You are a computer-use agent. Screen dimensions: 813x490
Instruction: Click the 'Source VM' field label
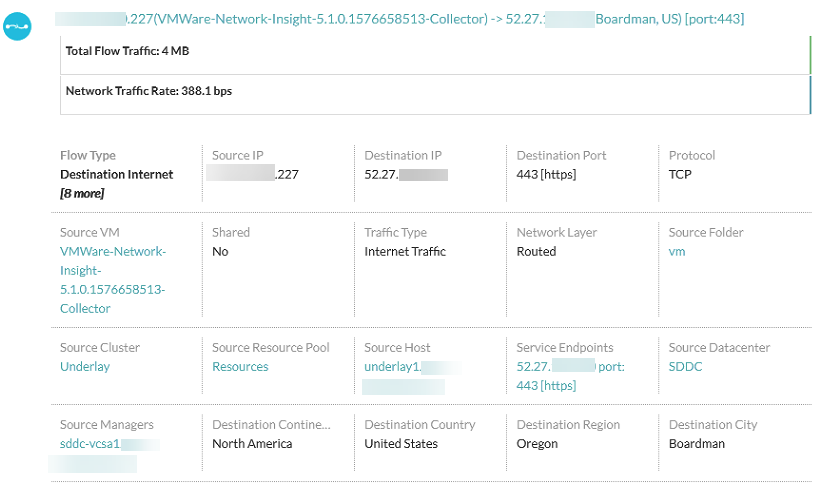[x=89, y=232]
